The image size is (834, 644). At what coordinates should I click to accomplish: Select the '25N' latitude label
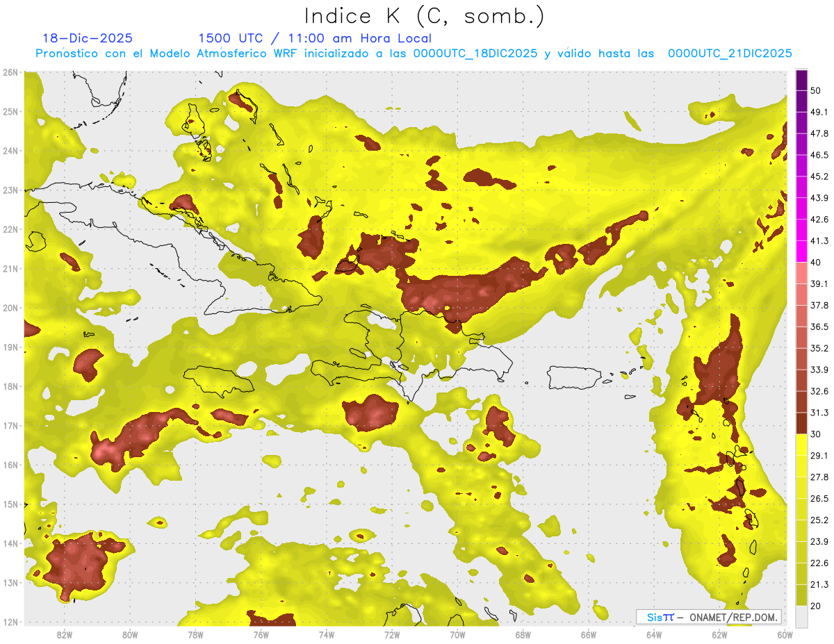pos(10,111)
